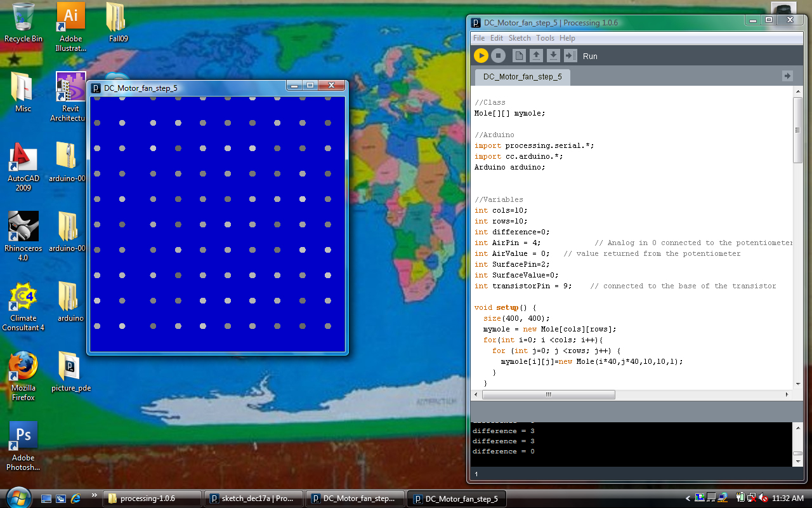The height and width of the screenshot is (508, 812).
Task: Click the Open sketch toolbar icon
Action: tap(536, 56)
